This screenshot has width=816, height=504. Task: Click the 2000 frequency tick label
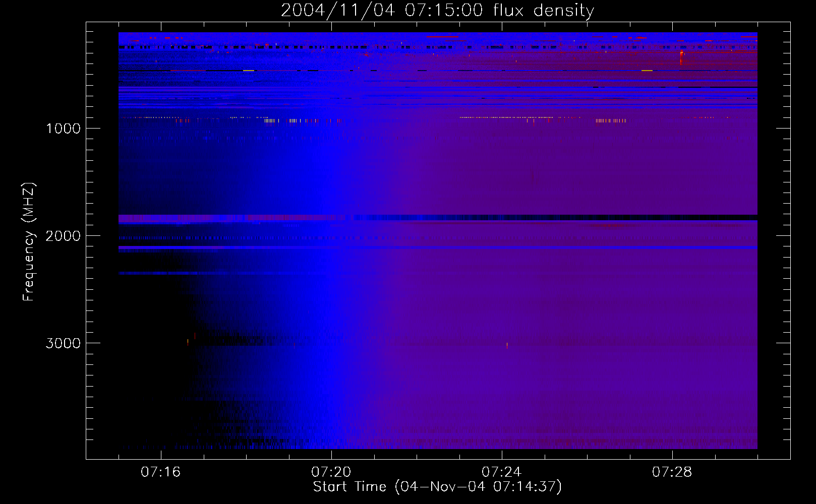point(64,236)
